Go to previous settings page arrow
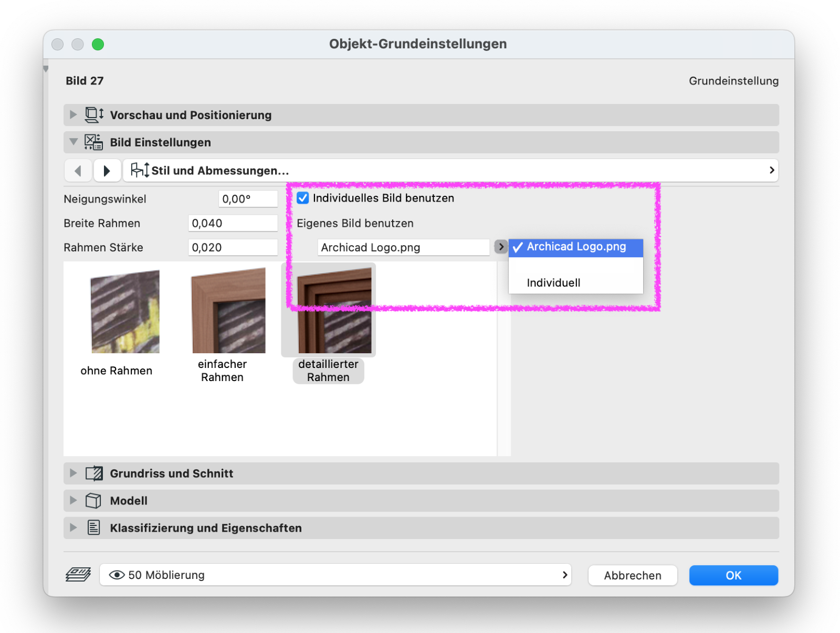 pyautogui.click(x=78, y=171)
